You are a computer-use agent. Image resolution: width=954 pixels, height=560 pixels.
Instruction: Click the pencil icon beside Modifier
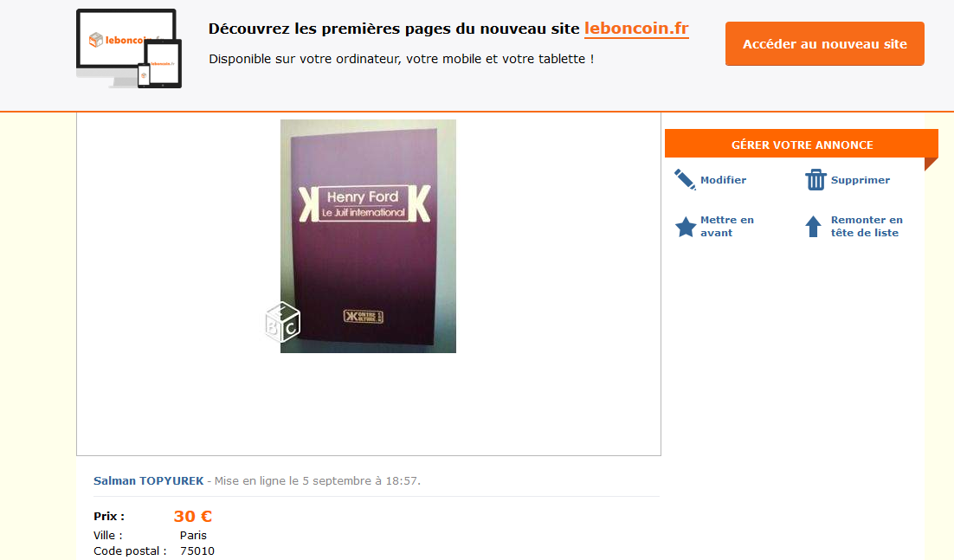(685, 179)
